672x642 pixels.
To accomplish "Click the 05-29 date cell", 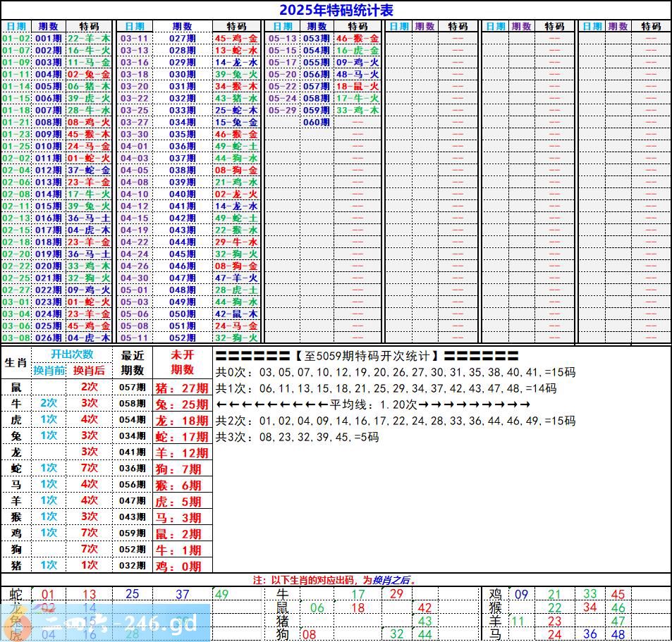I will pyautogui.click(x=282, y=110).
